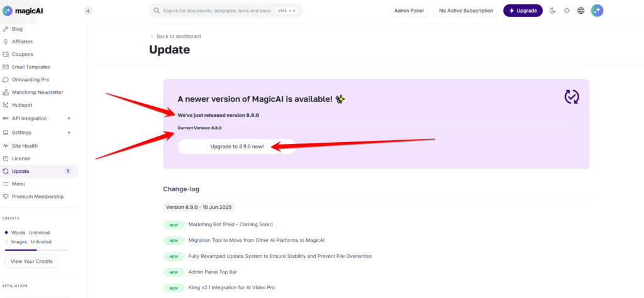Screen dimensions: 644x298
Task: Click the Blog pencil icon
Action: [5, 29]
